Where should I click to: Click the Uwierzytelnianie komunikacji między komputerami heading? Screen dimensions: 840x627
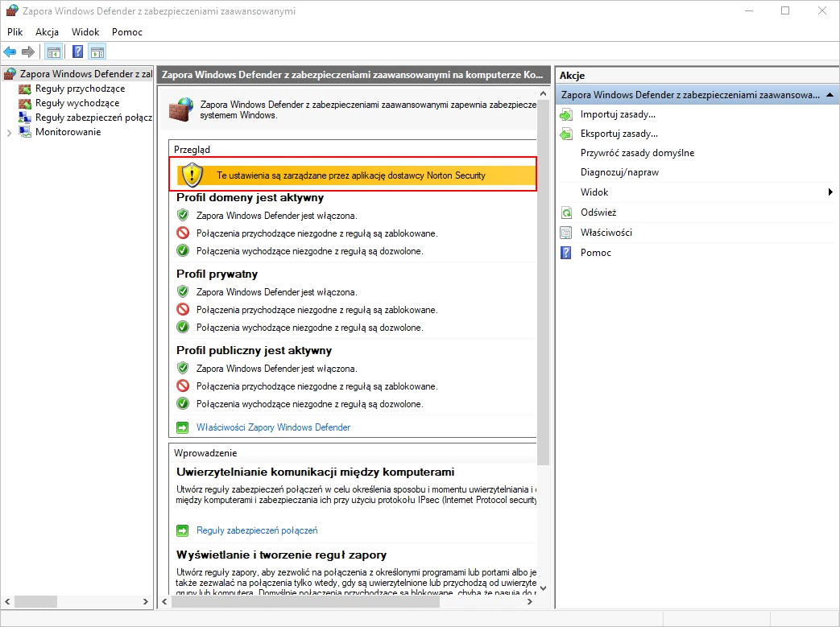[315, 472]
